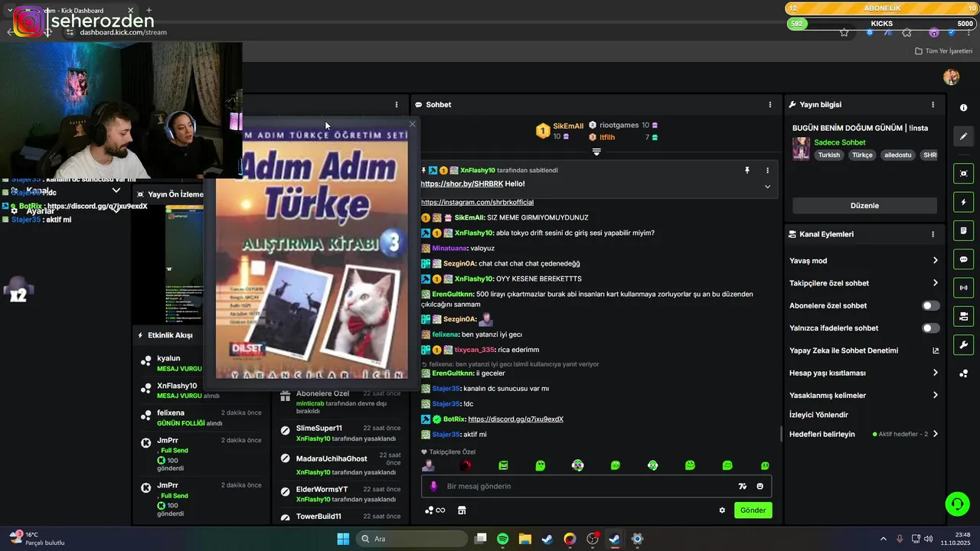Click the felixena GÜNÜN FOLLİĞİ activity entry
980x551 pixels.
click(x=201, y=418)
